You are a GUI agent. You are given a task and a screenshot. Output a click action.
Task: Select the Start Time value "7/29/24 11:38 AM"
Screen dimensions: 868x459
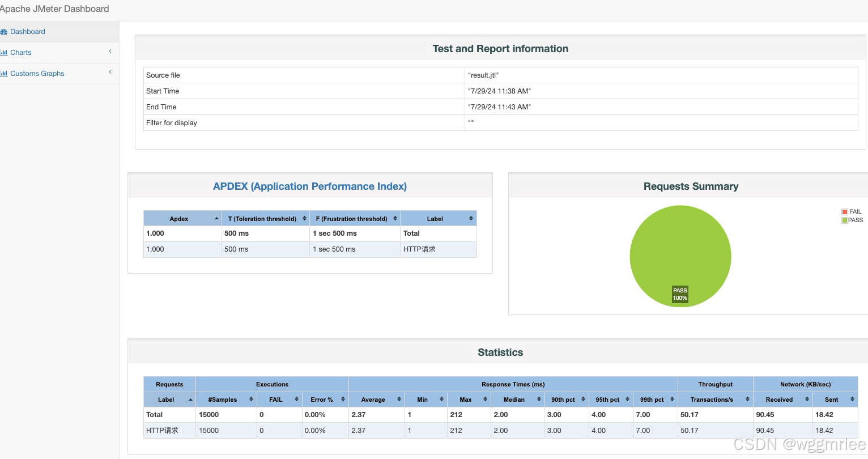(x=499, y=91)
